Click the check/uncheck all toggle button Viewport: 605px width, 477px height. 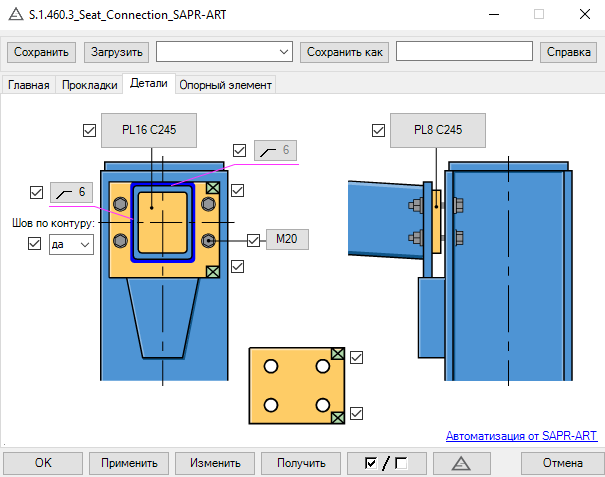tap(387, 463)
